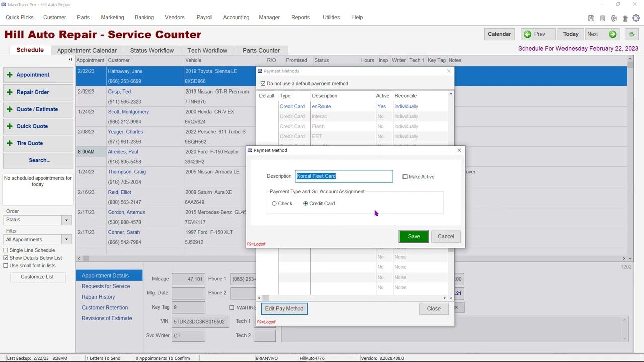Viewport: 644px width, 362px height.
Task: Open the Utilities menu
Action: (x=331, y=17)
